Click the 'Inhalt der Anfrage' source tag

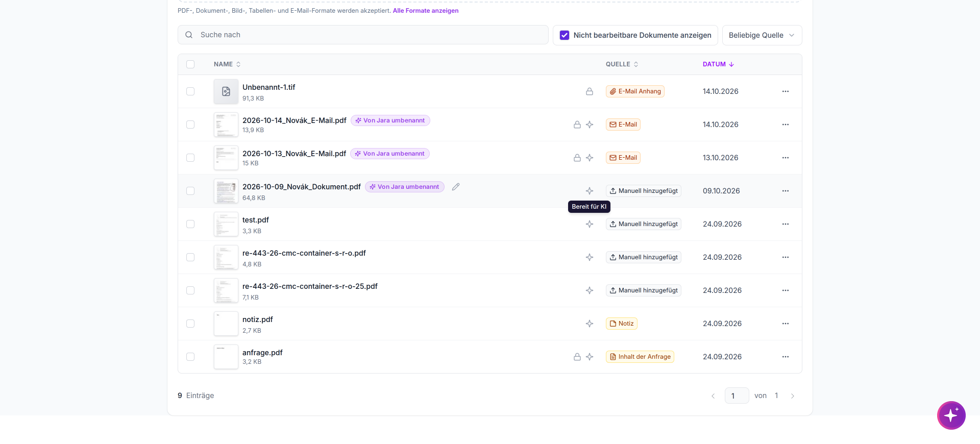640,357
